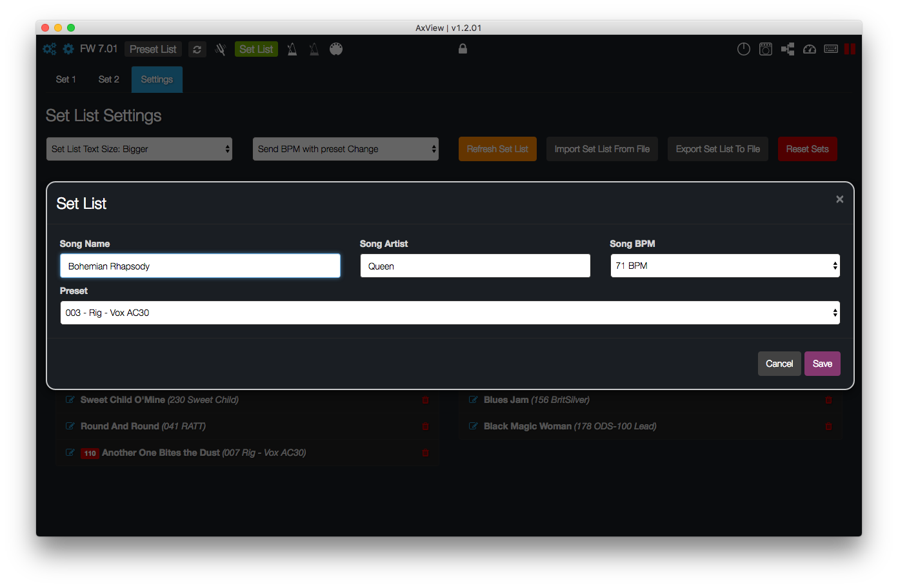The image size is (898, 588).
Task: Select the Settings tab
Action: 157,79
